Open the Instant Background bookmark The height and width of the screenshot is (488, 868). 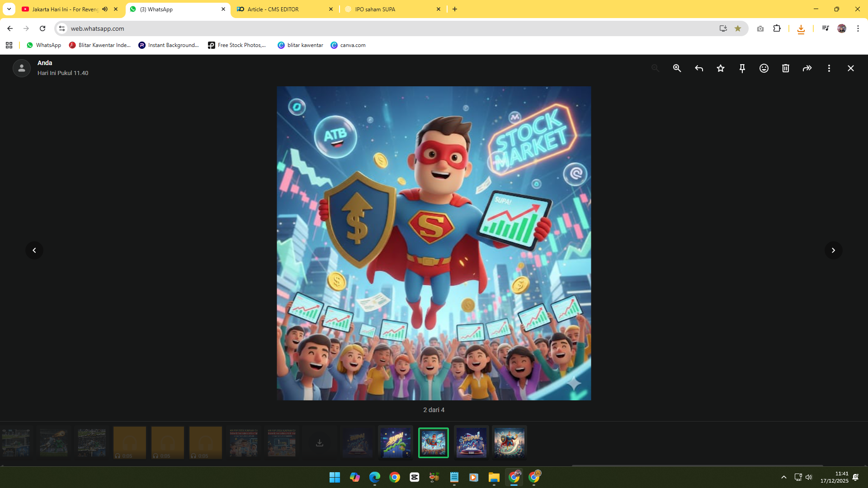[x=169, y=45]
